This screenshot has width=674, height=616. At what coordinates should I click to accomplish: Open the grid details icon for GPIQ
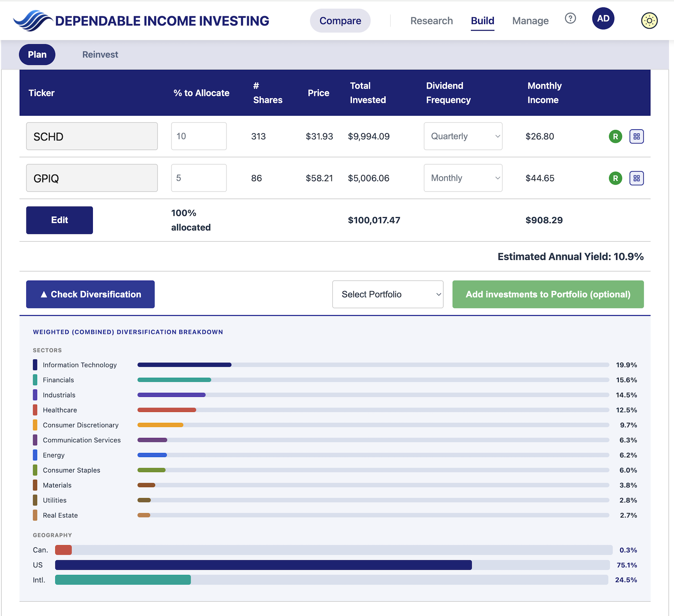636,178
